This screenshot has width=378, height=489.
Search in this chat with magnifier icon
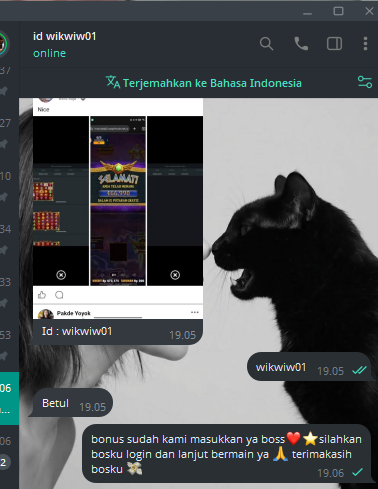tap(266, 44)
